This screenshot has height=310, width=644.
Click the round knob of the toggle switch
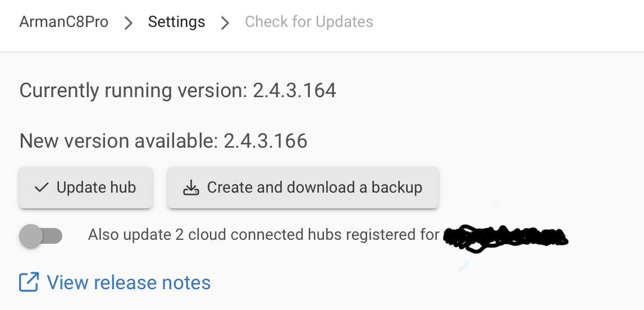[31, 236]
